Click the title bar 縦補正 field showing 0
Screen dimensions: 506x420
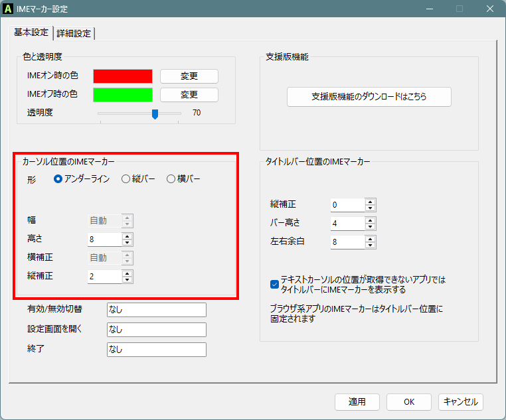347,204
